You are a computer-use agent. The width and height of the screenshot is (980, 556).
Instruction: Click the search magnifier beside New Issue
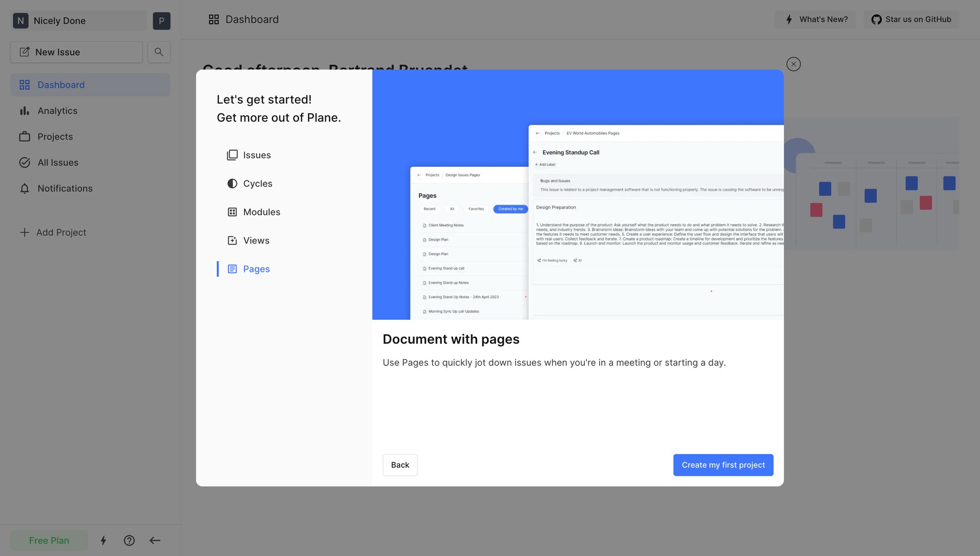tap(159, 52)
